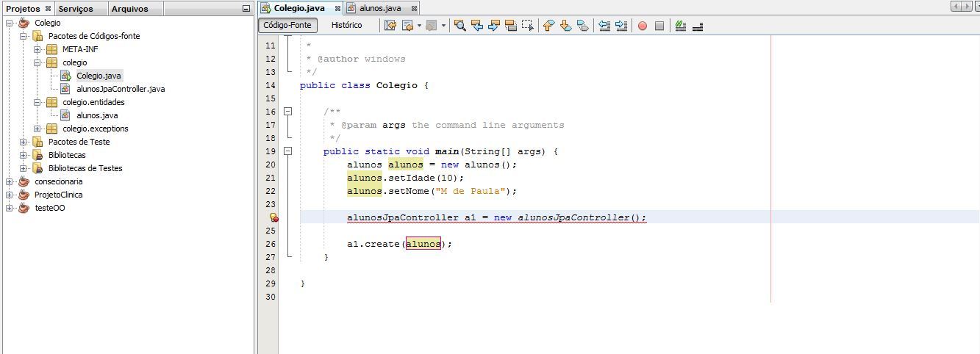Viewport: 980px width, 354px height.
Task: Click Next Bookmark down-arrow icon
Action: pos(565,26)
